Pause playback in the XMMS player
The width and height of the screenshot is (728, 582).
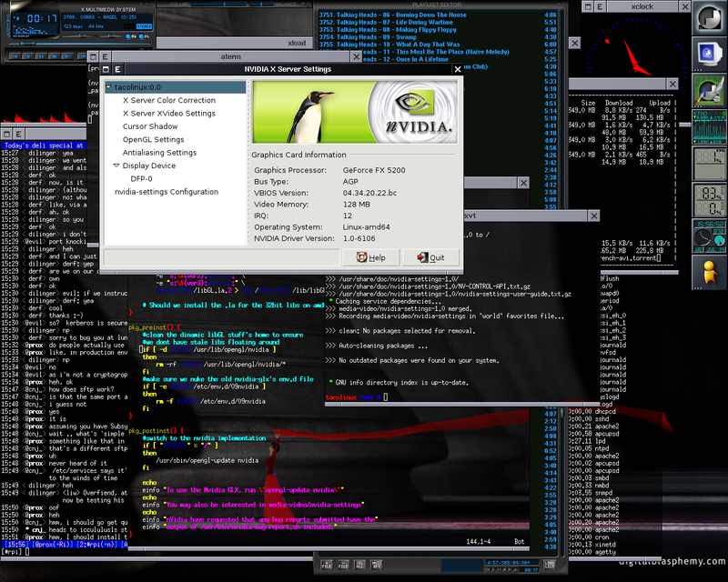[41, 56]
